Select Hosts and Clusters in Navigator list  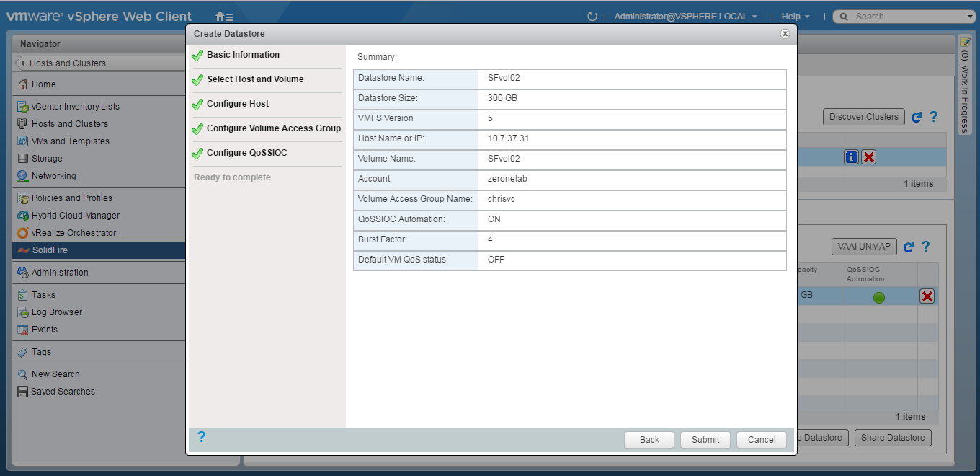tap(70, 124)
